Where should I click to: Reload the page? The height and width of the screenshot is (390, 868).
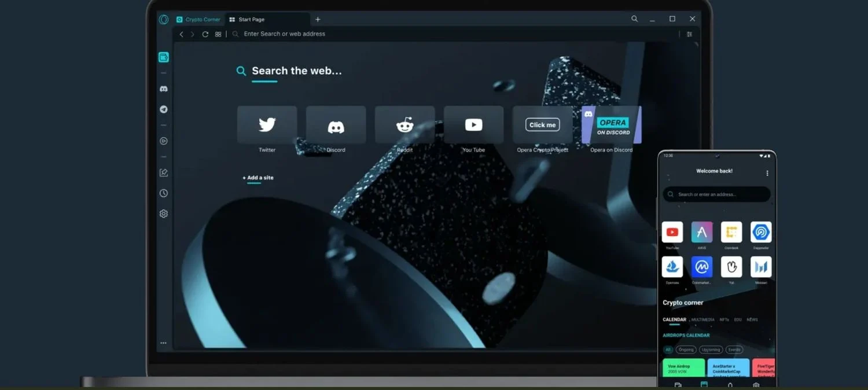pyautogui.click(x=205, y=34)
